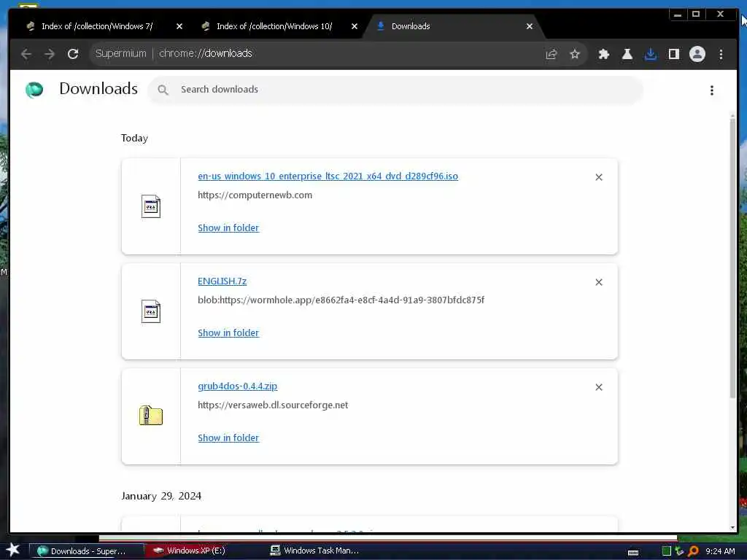Click the zip folder icon of grub4dos
Screen dimensions: 747x560
[151, 416]
